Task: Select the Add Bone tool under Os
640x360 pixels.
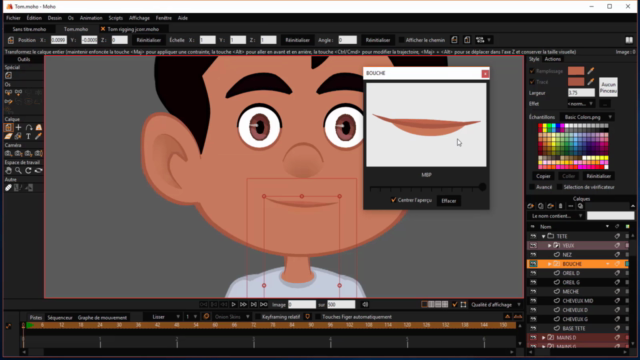Action: point(18,93)
